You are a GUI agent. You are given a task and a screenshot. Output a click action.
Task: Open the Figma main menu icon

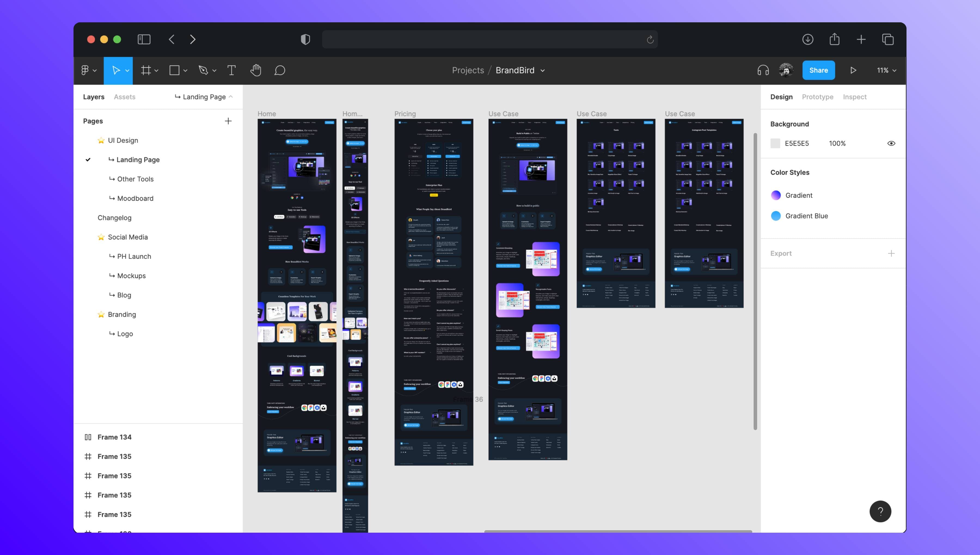pos(85,70)
